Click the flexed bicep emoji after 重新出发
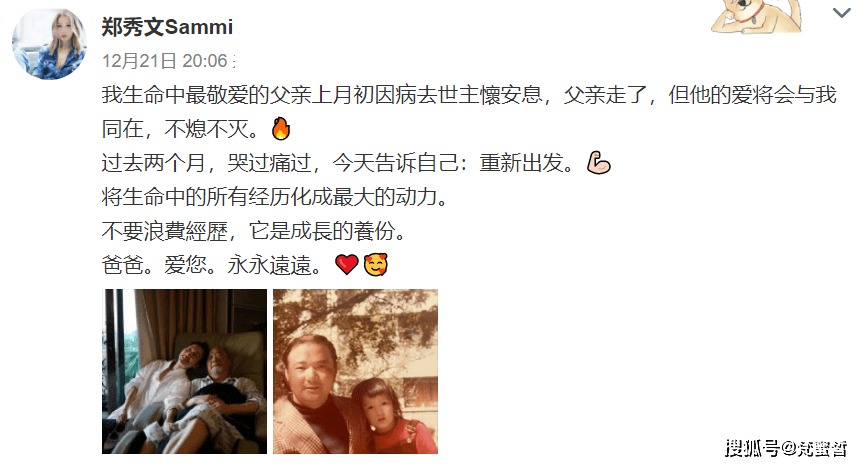 pyautogui.click(x=598, y=163)
